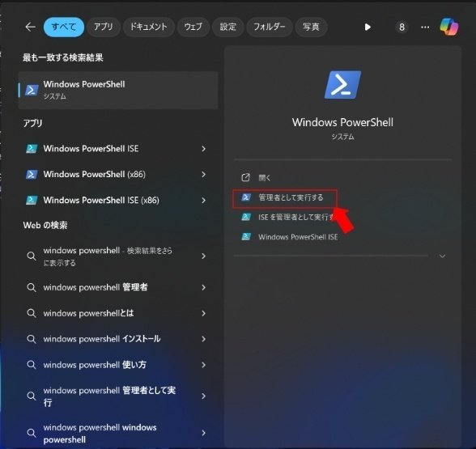The height and width of the screenshot is (449, 476).
Task: Switch to the フォルダー filter tab
Action: click(270, 27)
